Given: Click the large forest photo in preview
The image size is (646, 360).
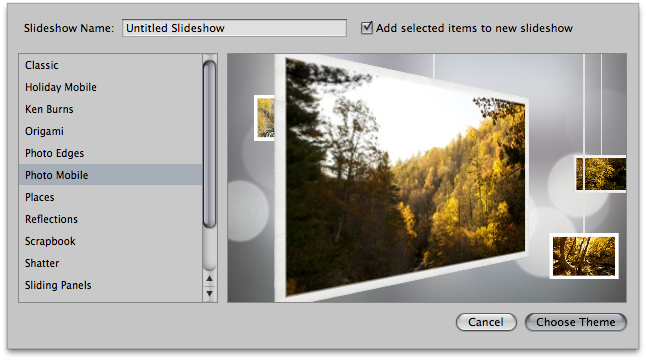Looking at the screenshot, I should click(402, 177).
